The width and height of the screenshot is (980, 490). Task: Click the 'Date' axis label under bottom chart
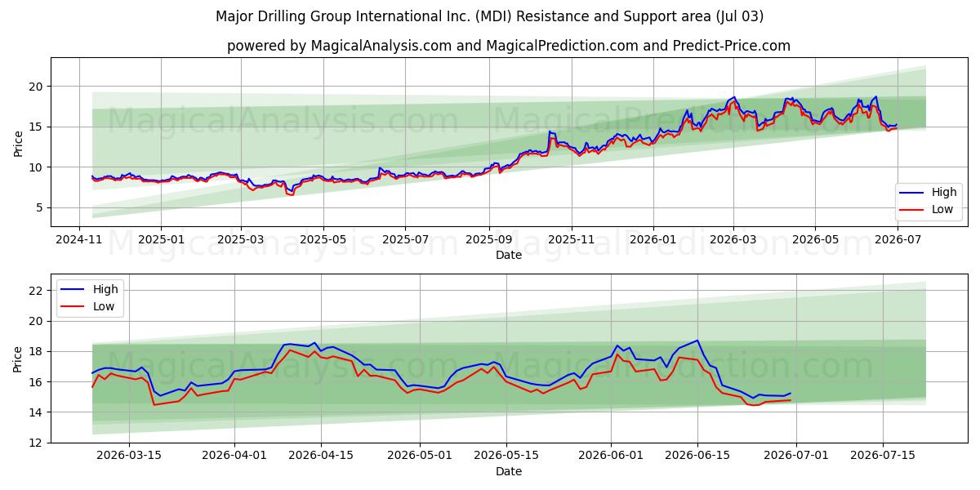(x=508, y=471)
